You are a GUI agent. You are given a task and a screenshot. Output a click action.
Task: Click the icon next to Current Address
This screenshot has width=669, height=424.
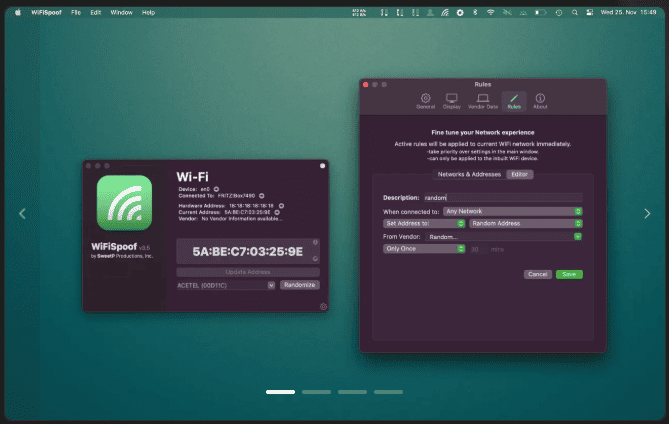[277, 212]
